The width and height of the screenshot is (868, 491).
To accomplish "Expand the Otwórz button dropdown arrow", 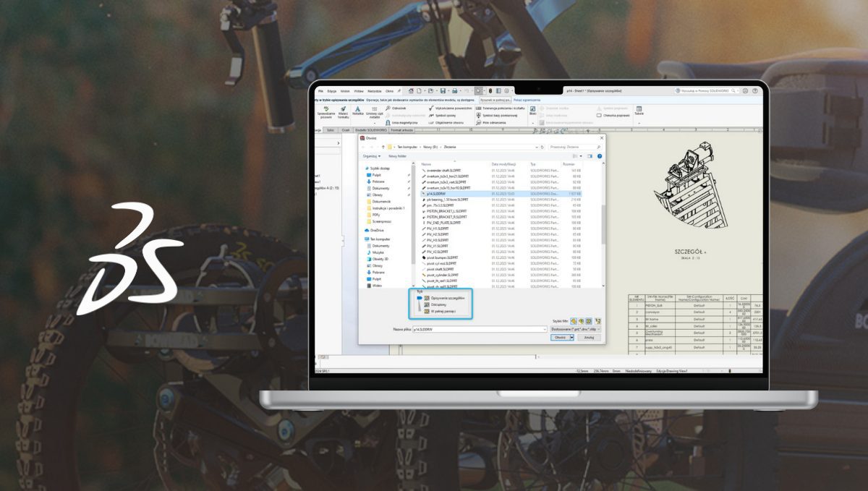I will (x=571, y=337).
